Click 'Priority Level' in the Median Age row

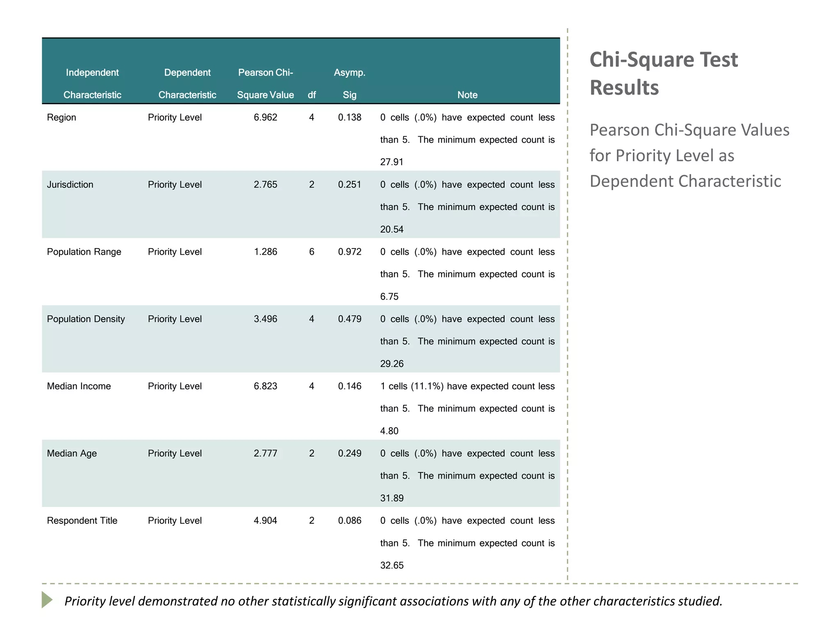click(x=175, y=454)
